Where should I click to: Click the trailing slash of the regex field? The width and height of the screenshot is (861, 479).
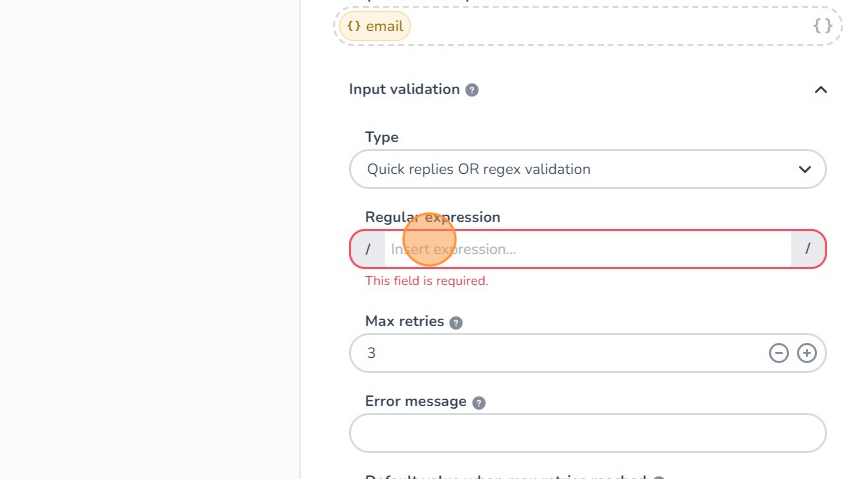coord(808,249)
